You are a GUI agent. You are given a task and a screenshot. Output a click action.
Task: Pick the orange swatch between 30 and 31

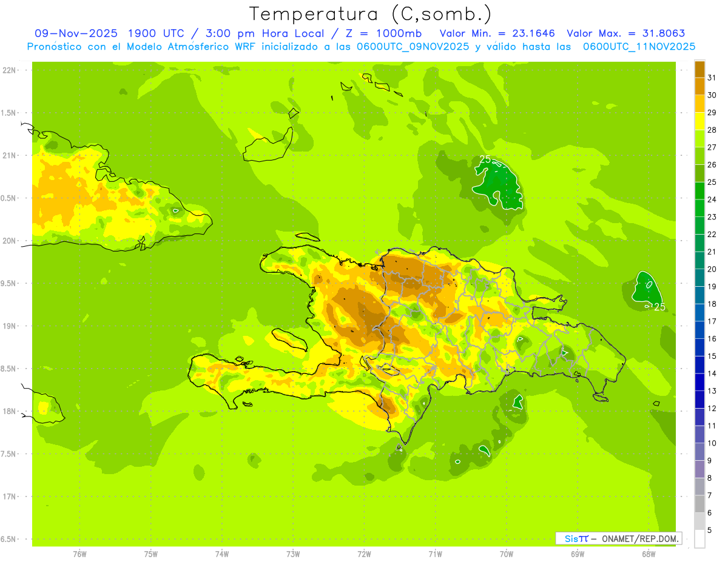pyautogui.click(x=699, y=87)
